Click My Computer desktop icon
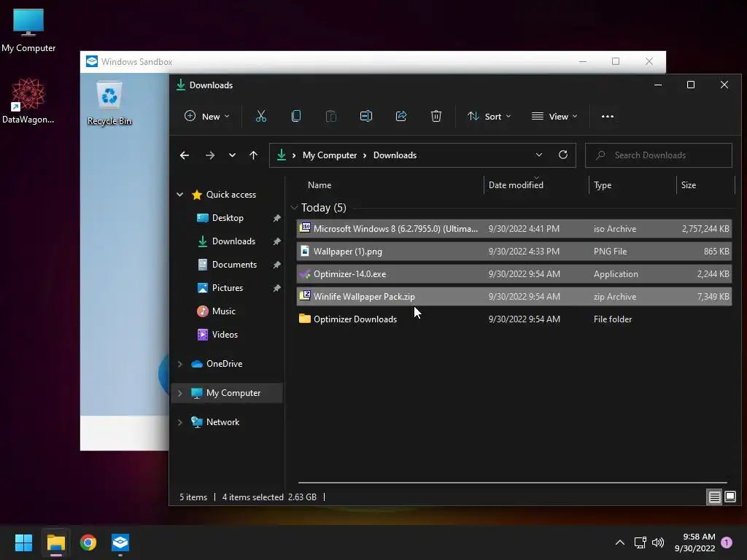The image size is (747, 560). tap(28, 31)
